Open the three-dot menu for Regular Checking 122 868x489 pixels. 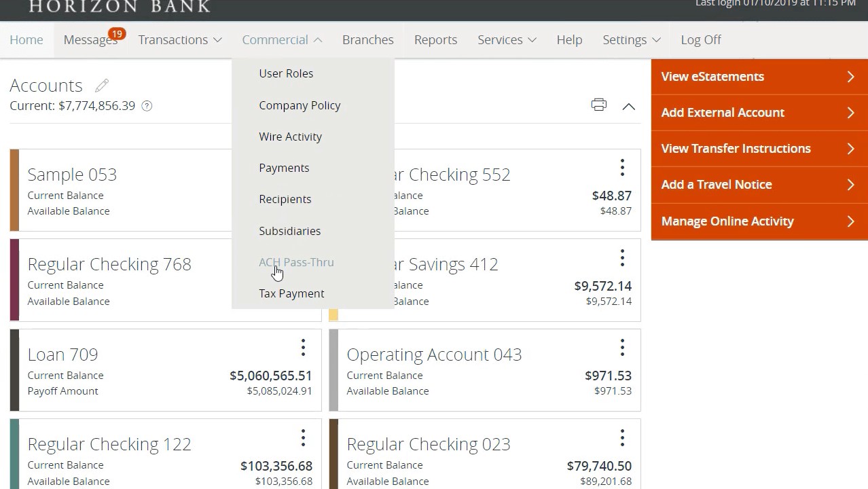[x=303, y=438]
